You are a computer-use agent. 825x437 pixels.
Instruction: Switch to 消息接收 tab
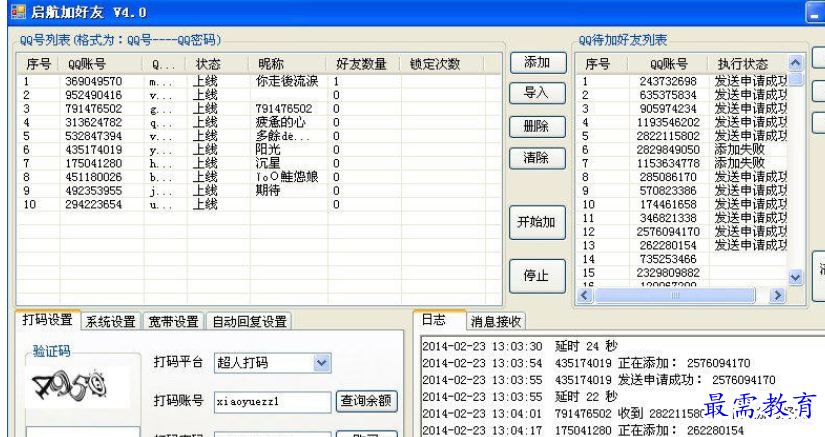(x=496, y=321)
